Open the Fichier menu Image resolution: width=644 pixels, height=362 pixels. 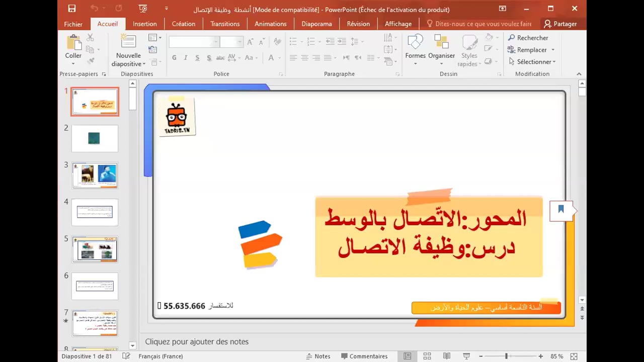click(x=73, y=24)
